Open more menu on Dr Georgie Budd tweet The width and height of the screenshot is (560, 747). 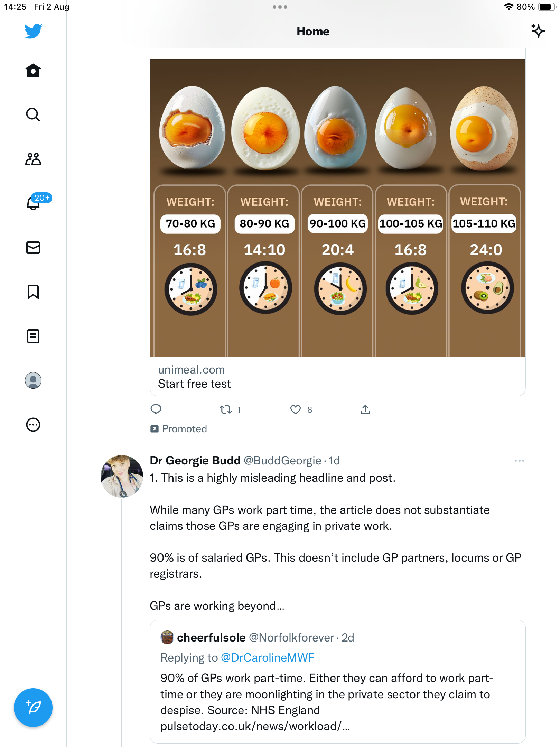click(519, 461)
